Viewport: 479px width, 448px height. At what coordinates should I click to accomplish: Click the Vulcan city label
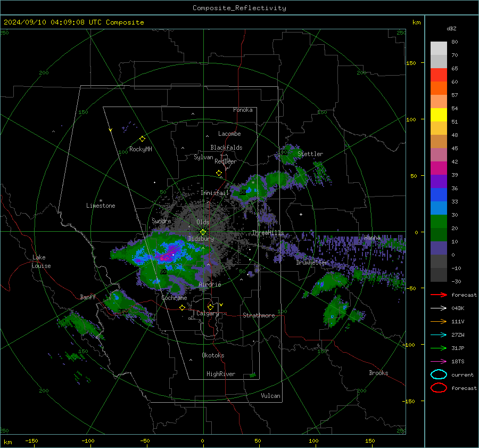click(270, 395)
